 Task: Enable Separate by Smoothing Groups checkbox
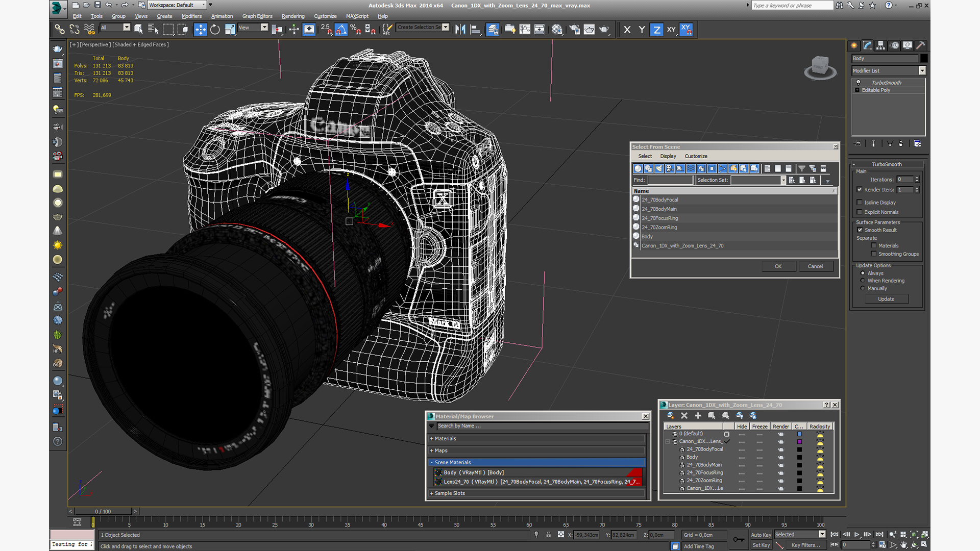(x=873, y=254)
